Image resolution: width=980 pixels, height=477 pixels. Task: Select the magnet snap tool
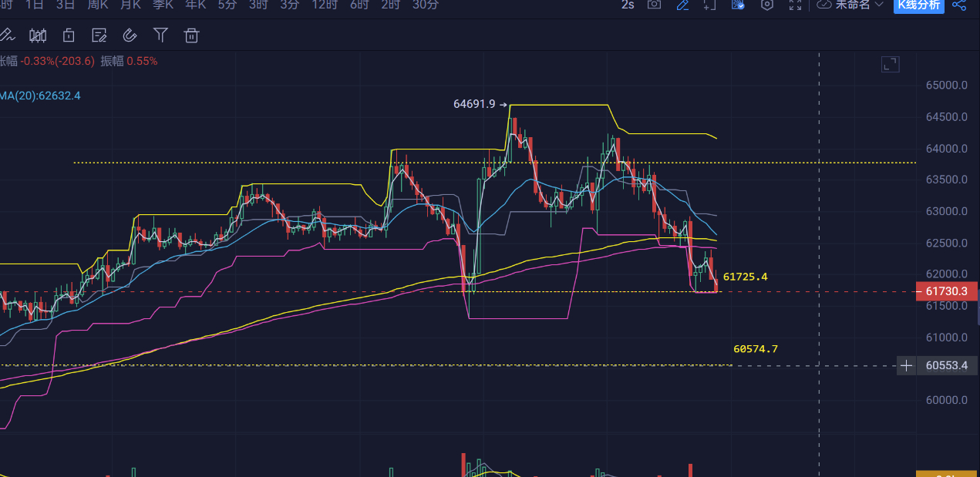pyautogui.click(x=130, y=35)
